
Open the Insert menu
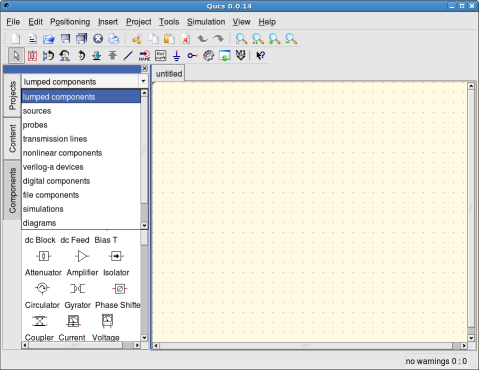coord(108,22)
